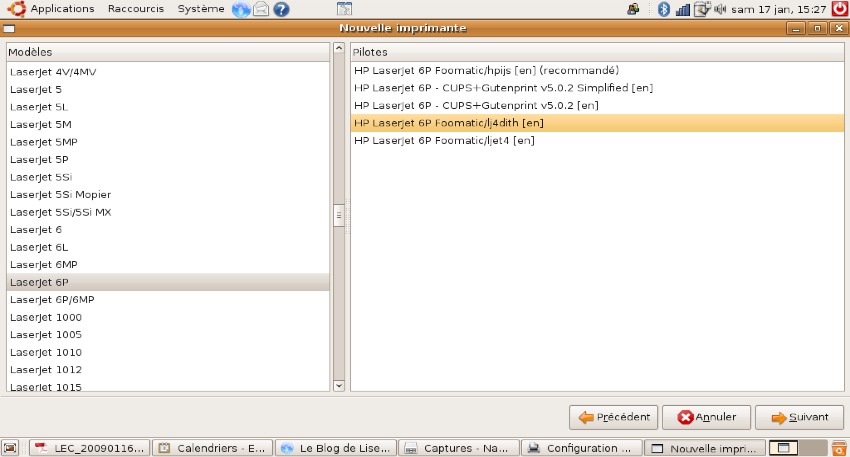The height and width of the screenshot is (457, 850).
Task: Click the models list scrollbar down arrow
Action: coord(338,384)
